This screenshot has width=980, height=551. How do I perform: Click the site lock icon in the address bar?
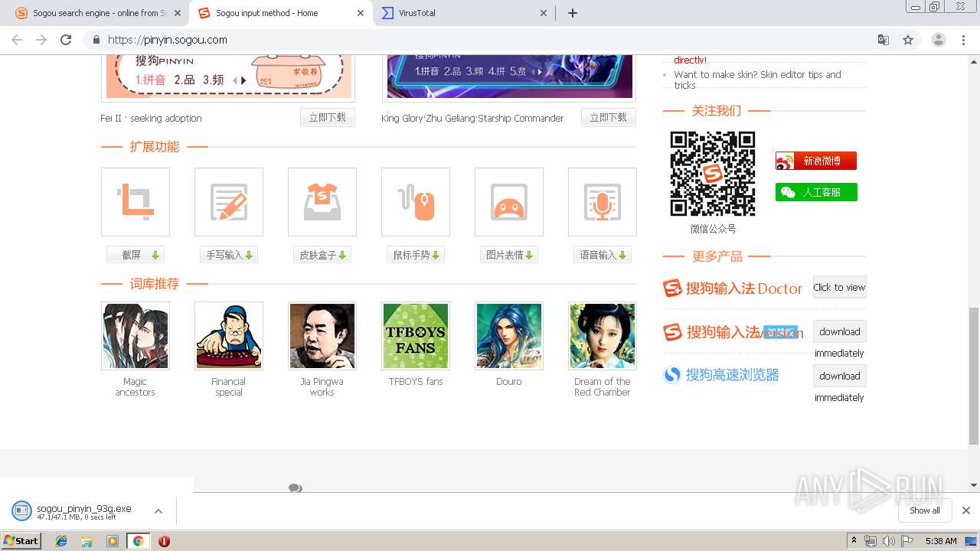pos(96,40)
